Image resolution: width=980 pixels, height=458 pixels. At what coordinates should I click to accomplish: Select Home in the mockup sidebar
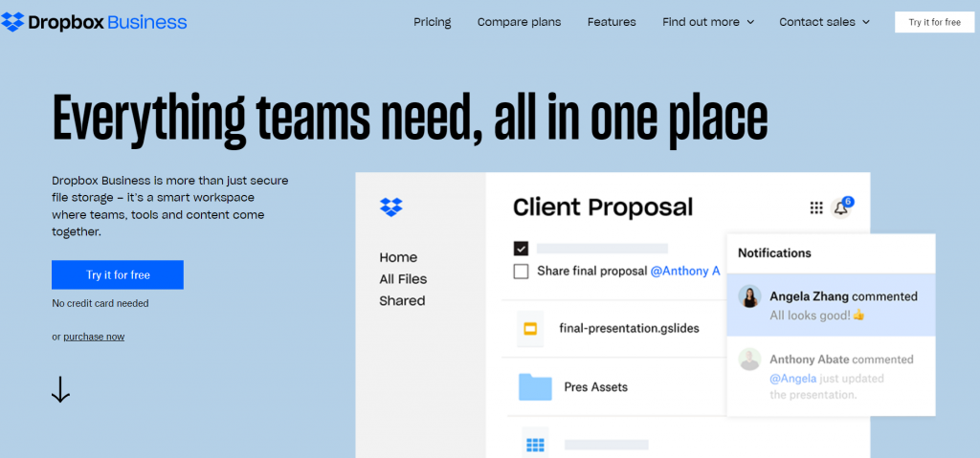(398, 257)
